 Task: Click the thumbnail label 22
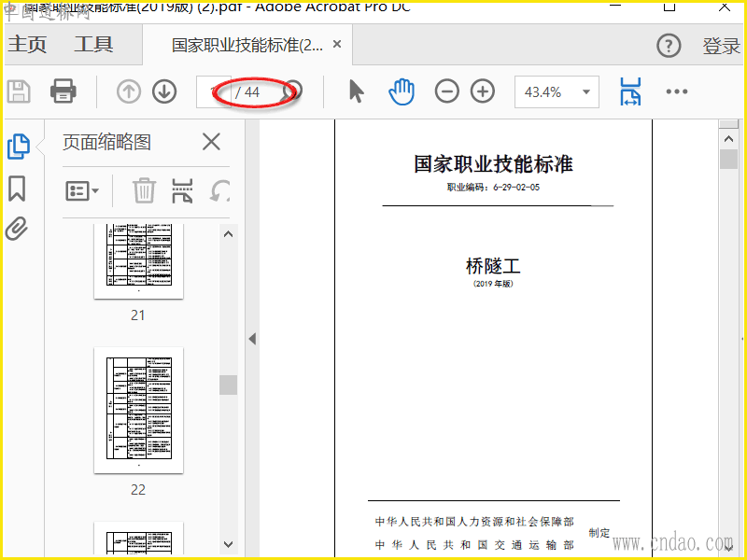[138, 489]
